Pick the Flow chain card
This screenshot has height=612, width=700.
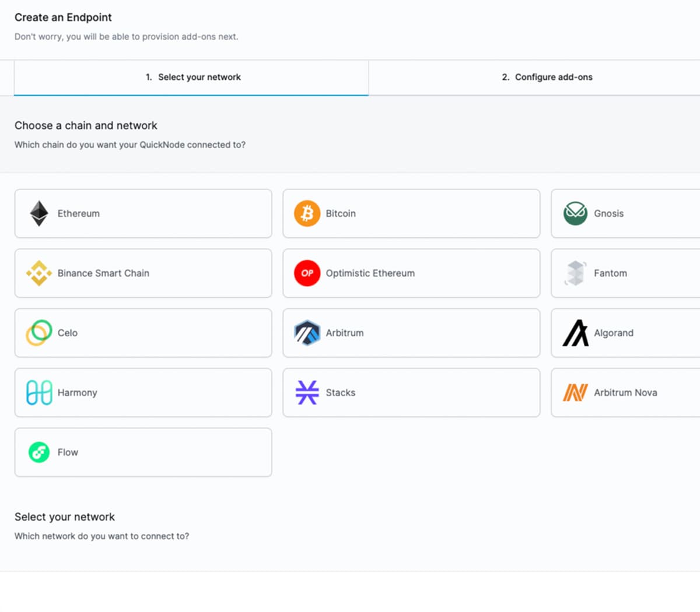143,452
